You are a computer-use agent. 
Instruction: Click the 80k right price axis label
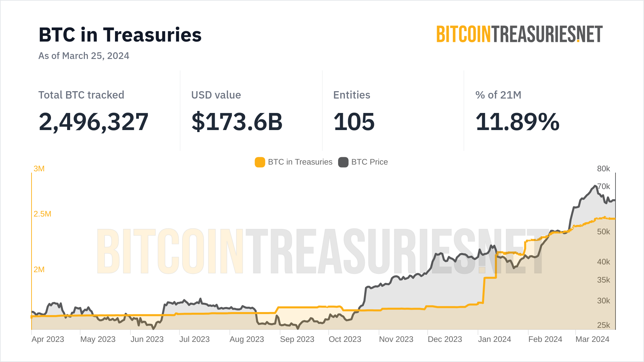point(603,169)
